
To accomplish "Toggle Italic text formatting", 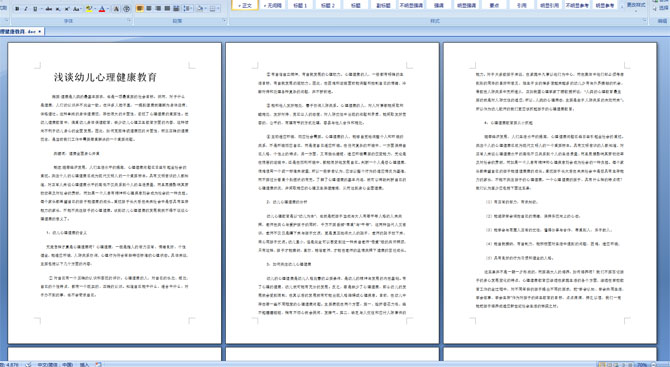I will tap(26, 9).
